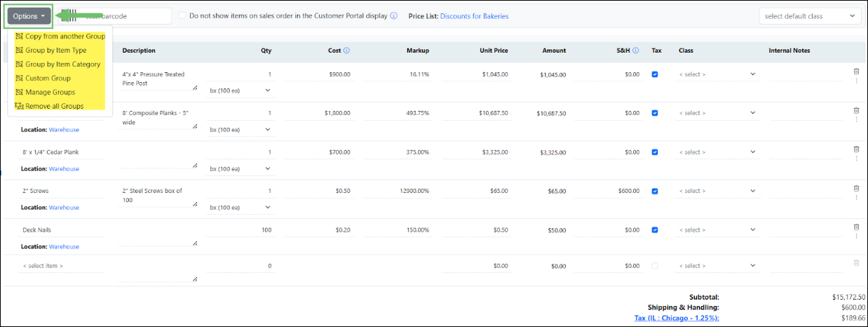Open three-dot menu for Deck Nails row
Viewport: 868px width, 327px height.
click(x=856, y=236)
